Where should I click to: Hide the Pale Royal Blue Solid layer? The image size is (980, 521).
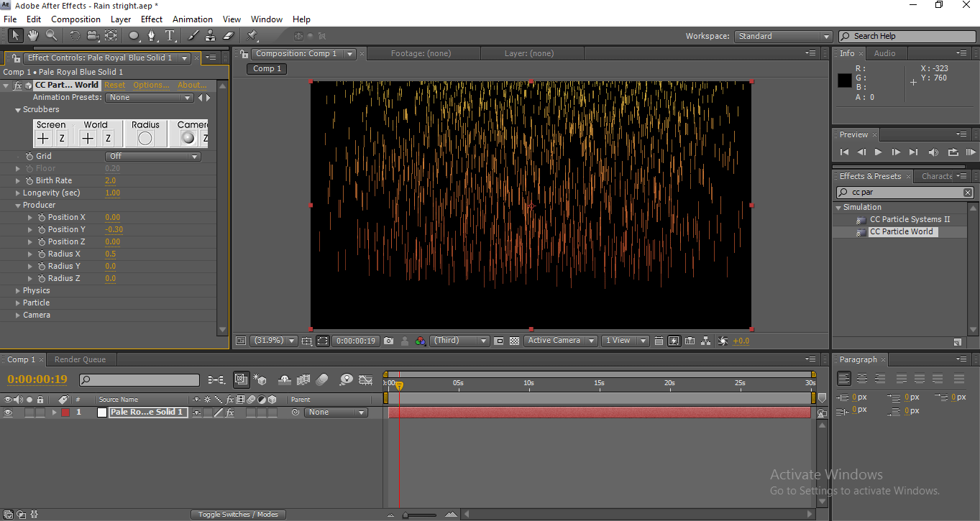[x=8, y=412]
